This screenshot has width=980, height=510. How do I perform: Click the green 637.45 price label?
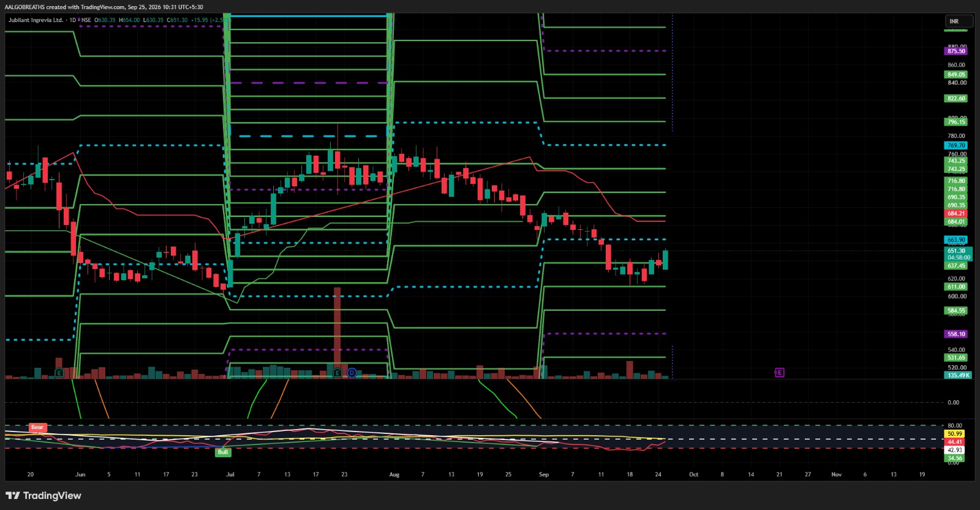[x=956, y=266]
